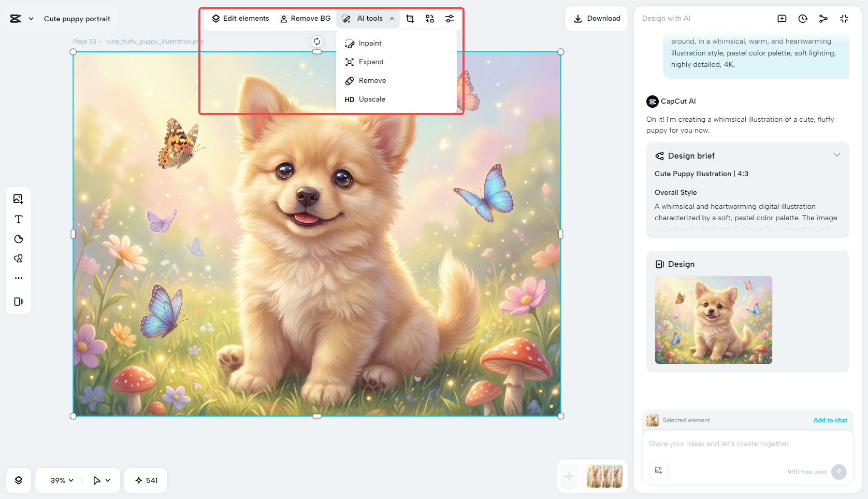Choose Inpaint from the AI tools menu

(370, 43)
